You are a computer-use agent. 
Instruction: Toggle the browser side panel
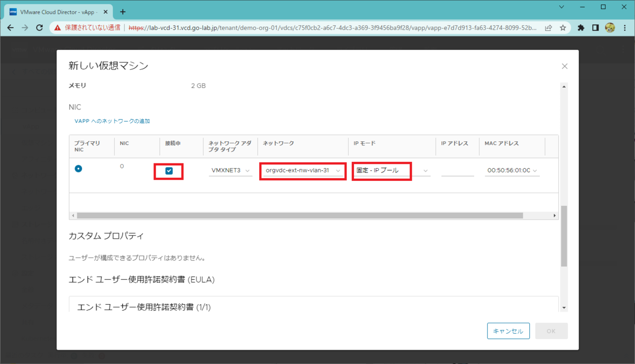pyautogui.click(x=595, y=28)
